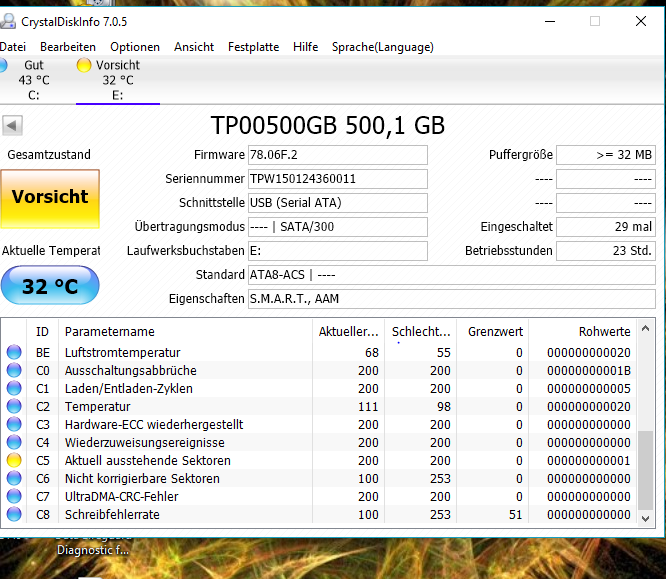Click the previous disk arrow button

tap(12, 125)
